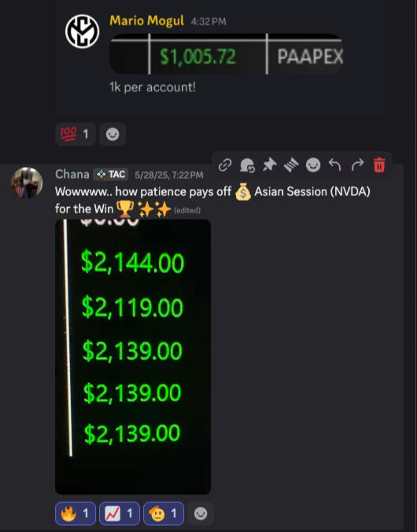Open Chana's profile from username

(x=72, y=175)
